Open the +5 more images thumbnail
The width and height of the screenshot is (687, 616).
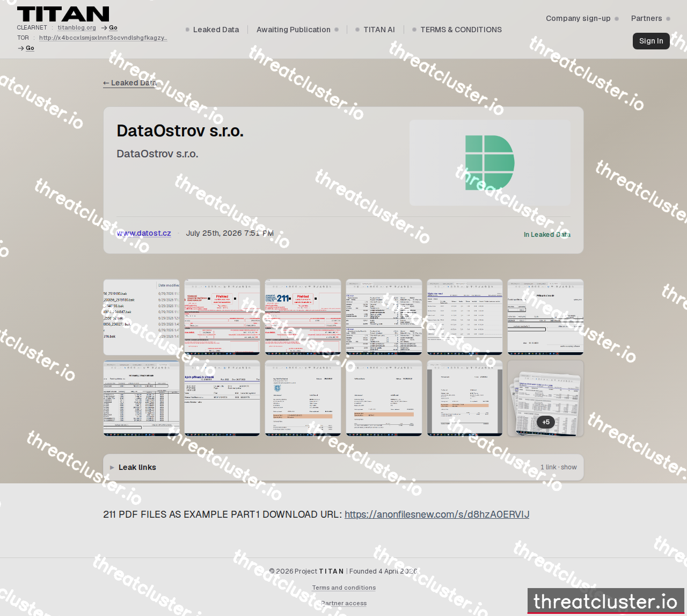click(x=545, y=398)
